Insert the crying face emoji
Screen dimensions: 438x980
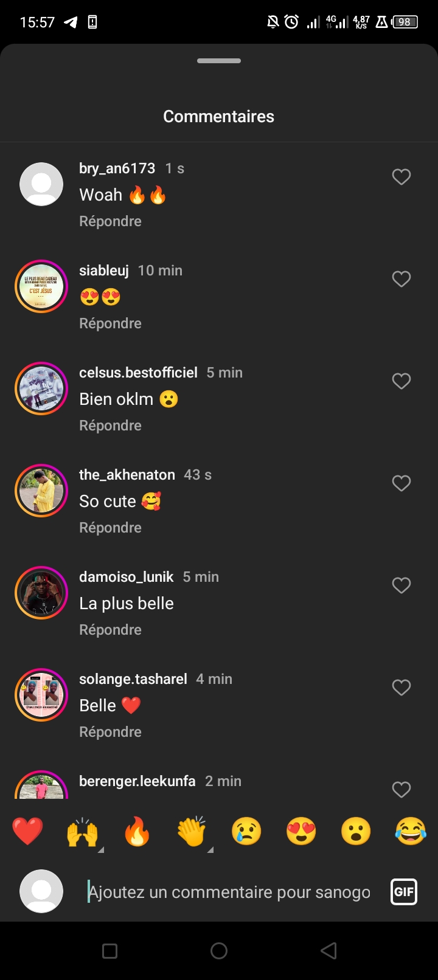246,832
